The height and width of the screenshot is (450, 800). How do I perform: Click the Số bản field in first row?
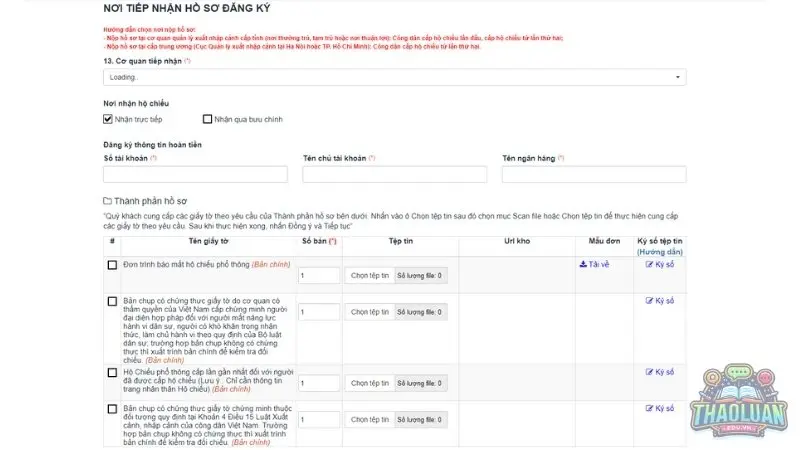(x=319, y=275)
